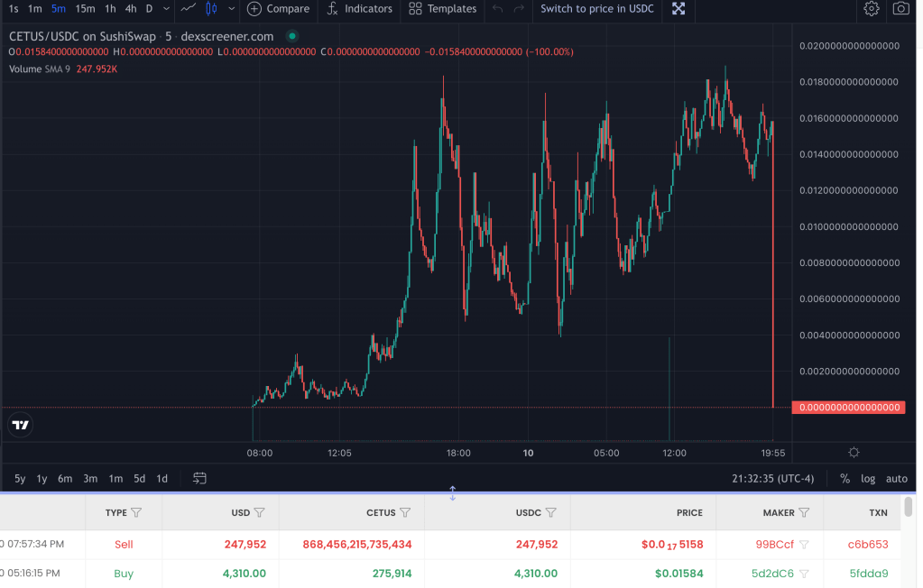Select the 5d date range
Viewport: 923px width, 588px height.
coord(139,478)
